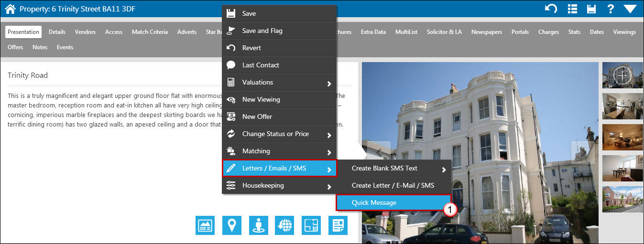
Task: Show the map location pin icon
Action: point(232,225)
